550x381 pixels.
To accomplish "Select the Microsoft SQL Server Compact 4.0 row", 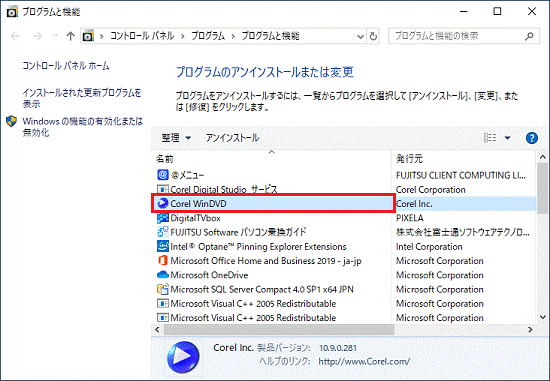I will tap(262, 289).
